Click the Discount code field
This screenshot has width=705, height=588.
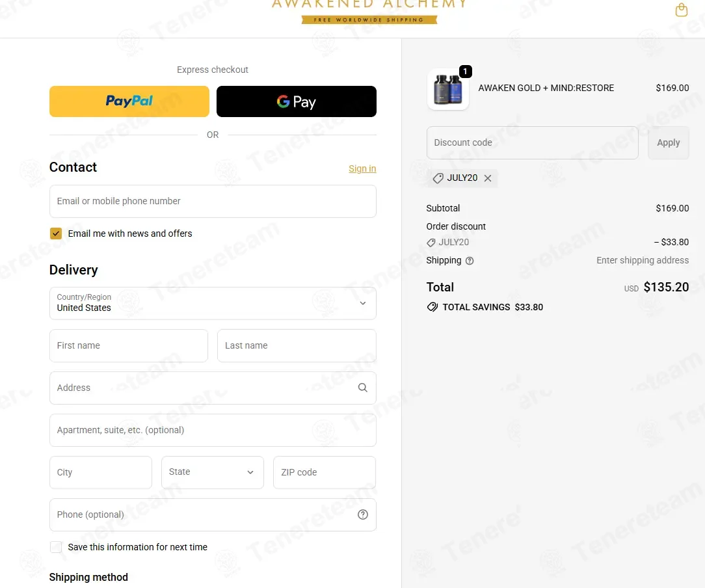pyautogui.click(x=533, y=142)
